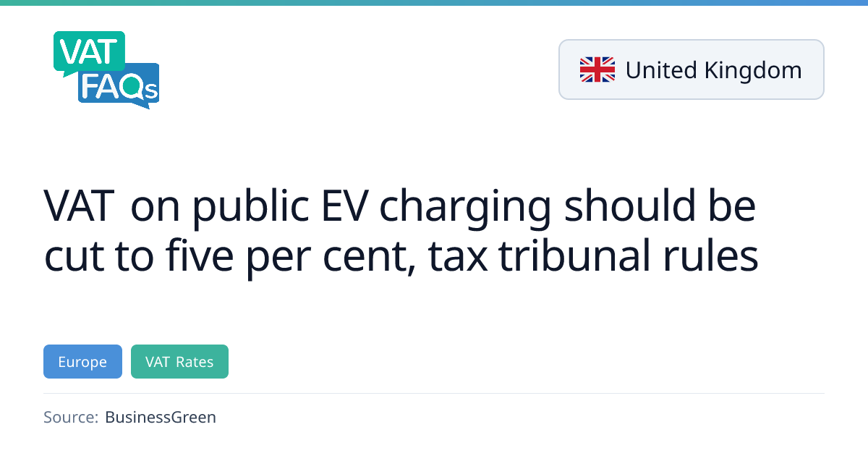
Task: Click headline's first line ending 'should be'
Action: pyautogui.click(x=400, y=206)
